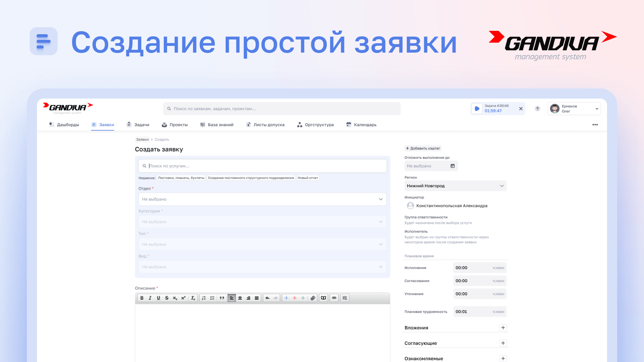Open the Отдел dropdown

point(262,199)
